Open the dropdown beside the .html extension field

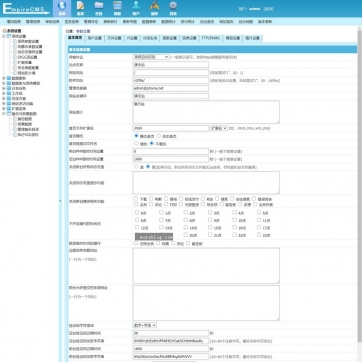(219, 128)
